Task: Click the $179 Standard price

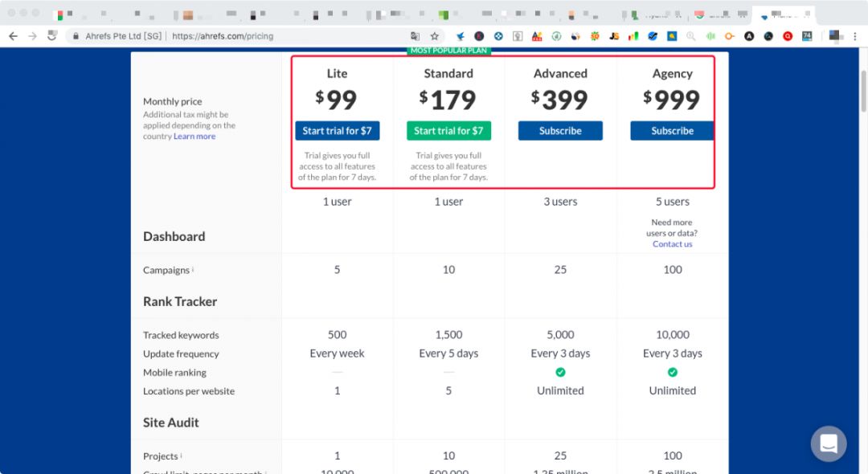Action: coord(448,100)
